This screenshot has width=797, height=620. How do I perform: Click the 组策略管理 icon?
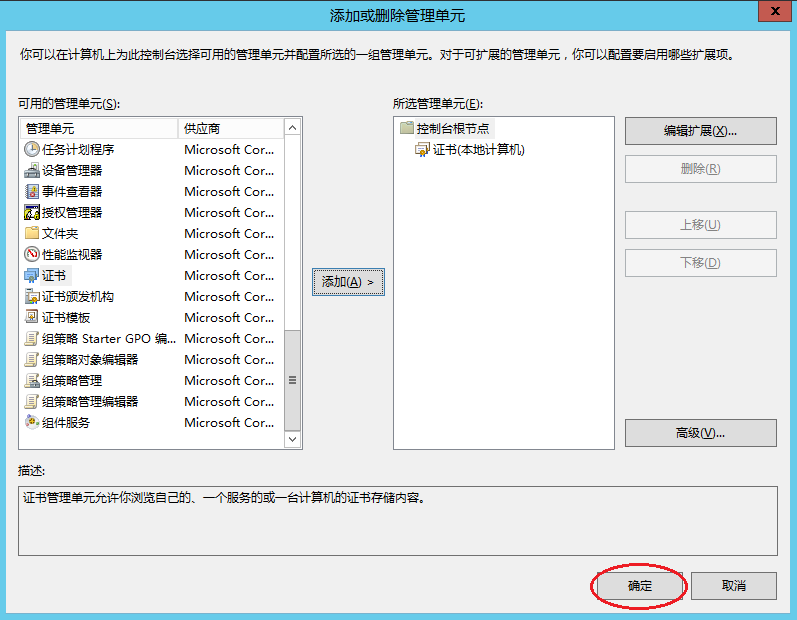tap(32, 380)
